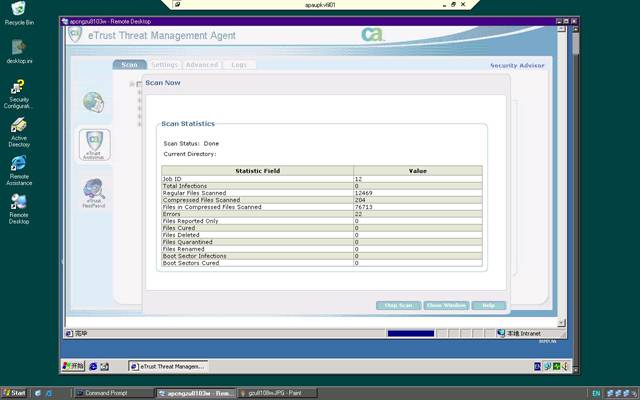The height and width of the screenshot is (400, 640).
Task: Open Recycle Bin on desktop
Action: 19,11
